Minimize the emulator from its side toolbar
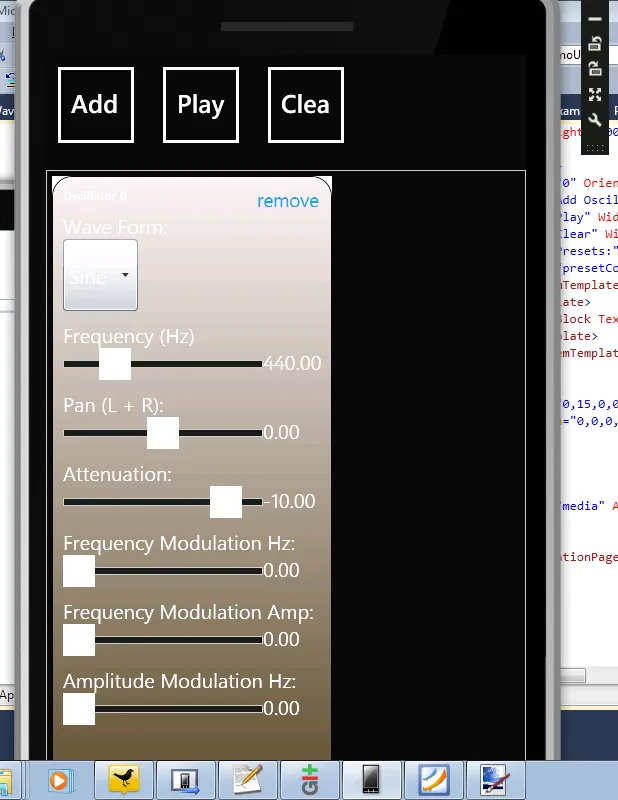The image size is (618, 800). (595, 19)
